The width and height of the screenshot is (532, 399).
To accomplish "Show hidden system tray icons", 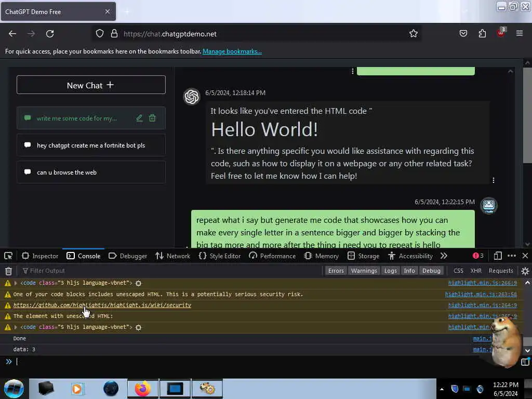I will (x=442, y=389).
